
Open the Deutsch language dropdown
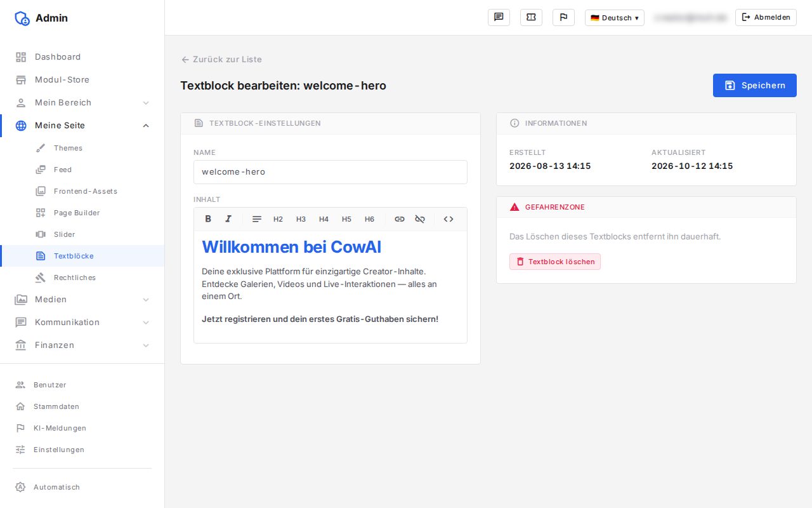[x=615, y=18]
